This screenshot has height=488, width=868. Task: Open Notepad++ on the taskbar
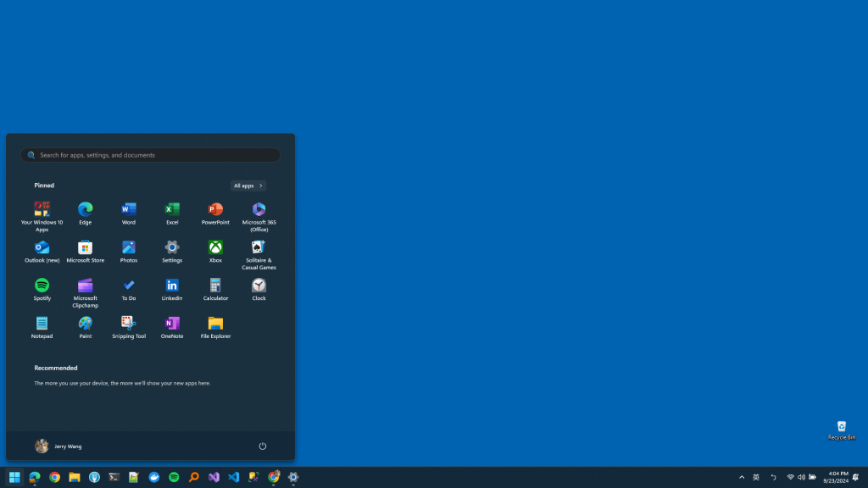tap(134, 477)
